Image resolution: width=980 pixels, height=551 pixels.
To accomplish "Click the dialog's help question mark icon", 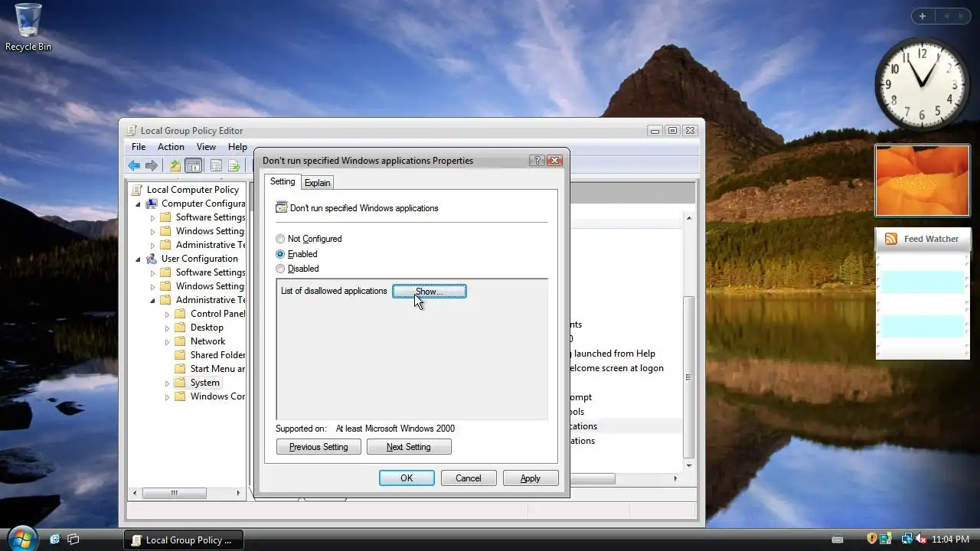I will [x=537, y=160].
